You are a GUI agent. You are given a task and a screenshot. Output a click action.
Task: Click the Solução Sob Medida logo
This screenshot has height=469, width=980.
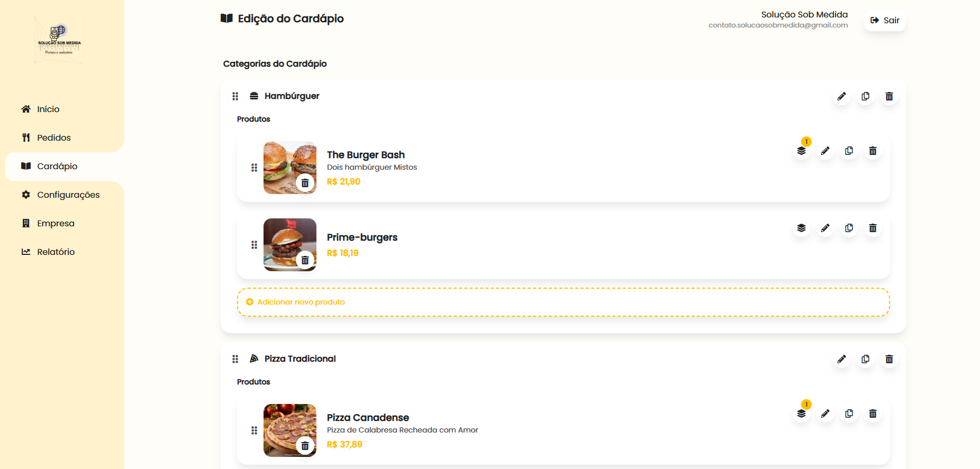[59, 40]
